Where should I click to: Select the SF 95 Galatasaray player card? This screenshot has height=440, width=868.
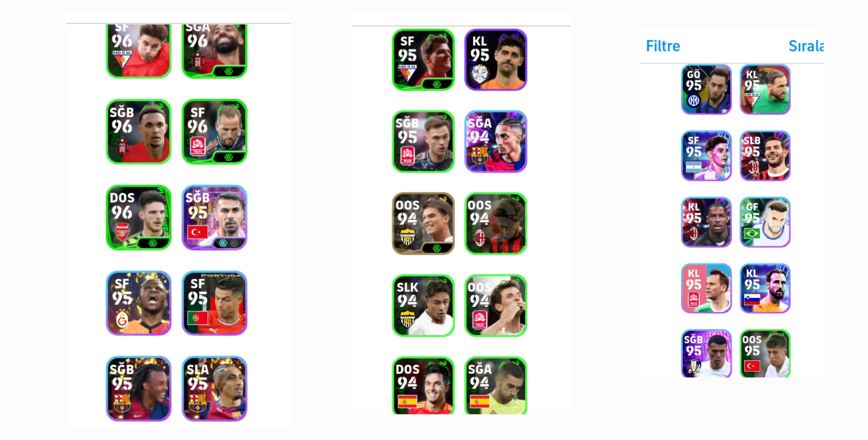pyautogui.click(x=139, y=303)
